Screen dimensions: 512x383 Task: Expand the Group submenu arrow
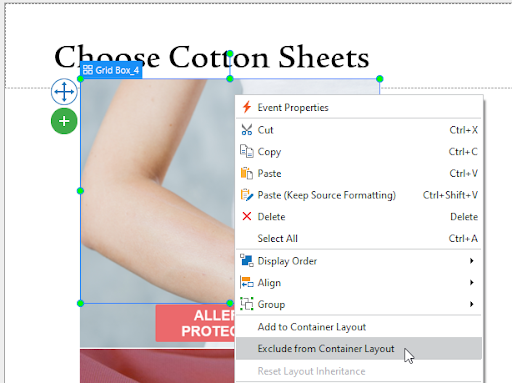[471, 304]
